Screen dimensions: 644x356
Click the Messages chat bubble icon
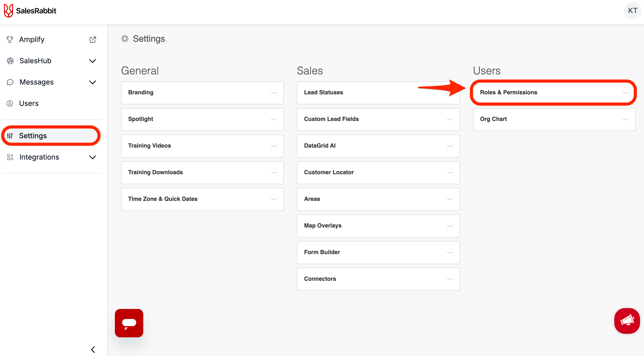pyautogui.click(x=10, y=82)
